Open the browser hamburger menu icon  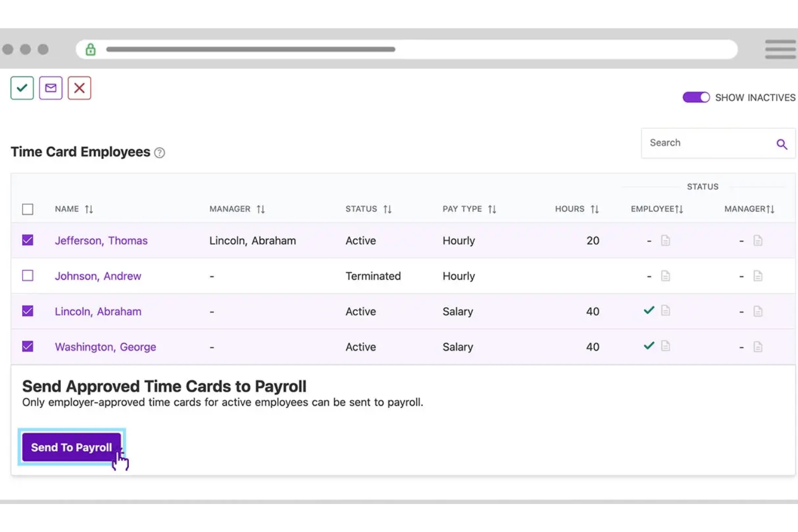(780, 49)
